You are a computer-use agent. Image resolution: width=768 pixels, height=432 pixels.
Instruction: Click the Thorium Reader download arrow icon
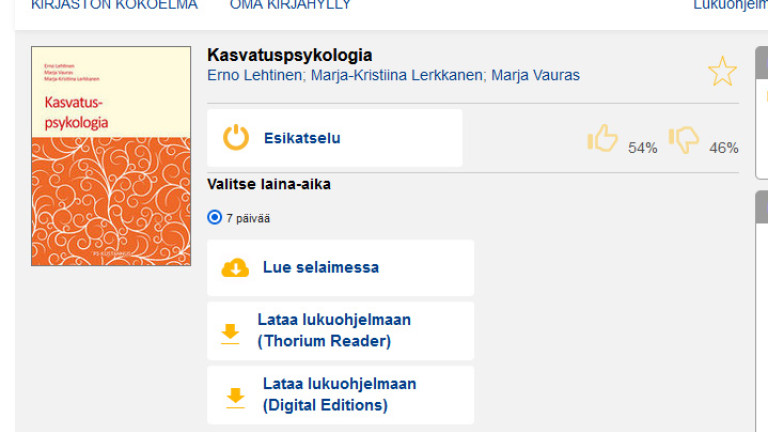[x=231, y=332]
